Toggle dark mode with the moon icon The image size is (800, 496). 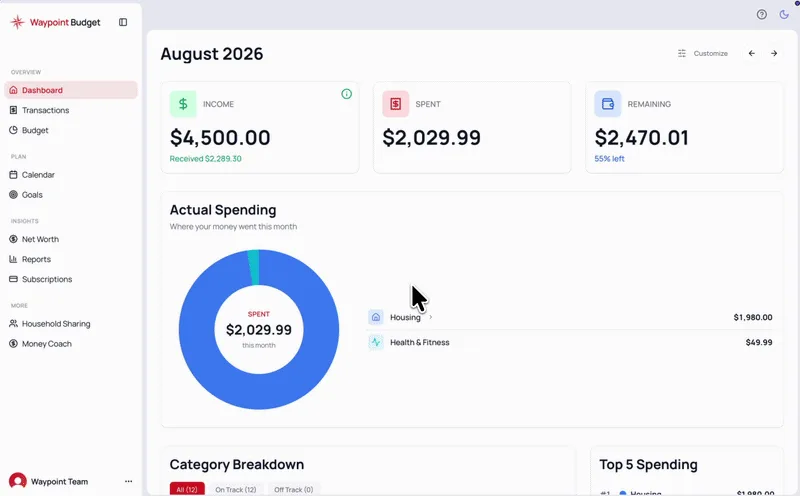click(x=784, y=14)
